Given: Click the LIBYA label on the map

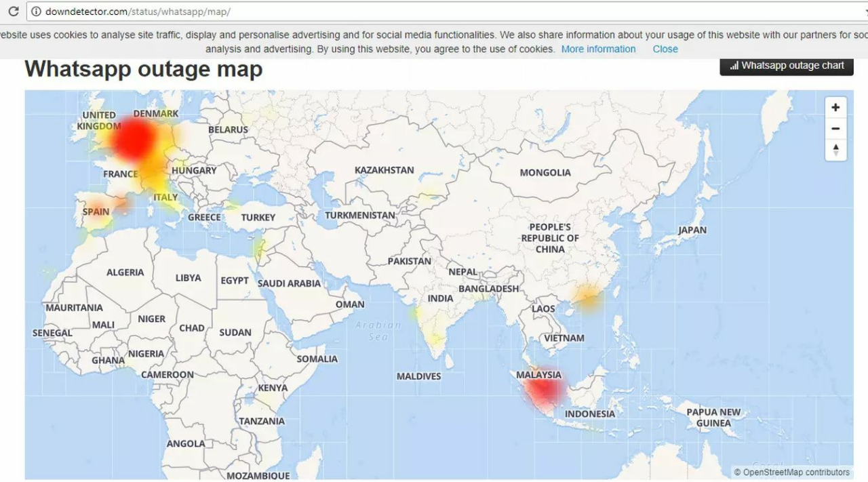Looking at the screenshot, I should pos(188,278).
